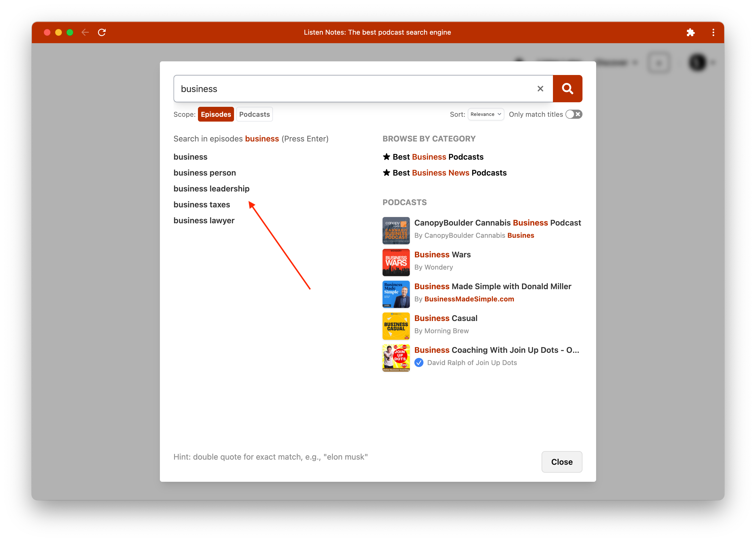
Task: Open Business Casual podcast artwork
Action: coord(396,326)
